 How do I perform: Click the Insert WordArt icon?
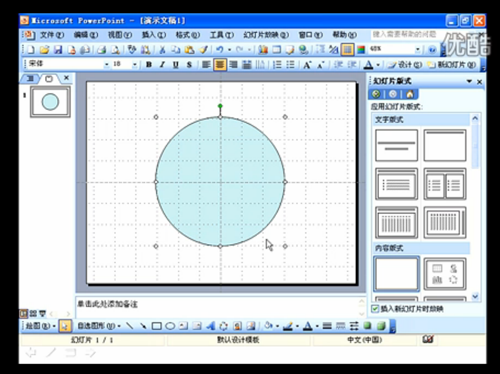coord(210,326)
